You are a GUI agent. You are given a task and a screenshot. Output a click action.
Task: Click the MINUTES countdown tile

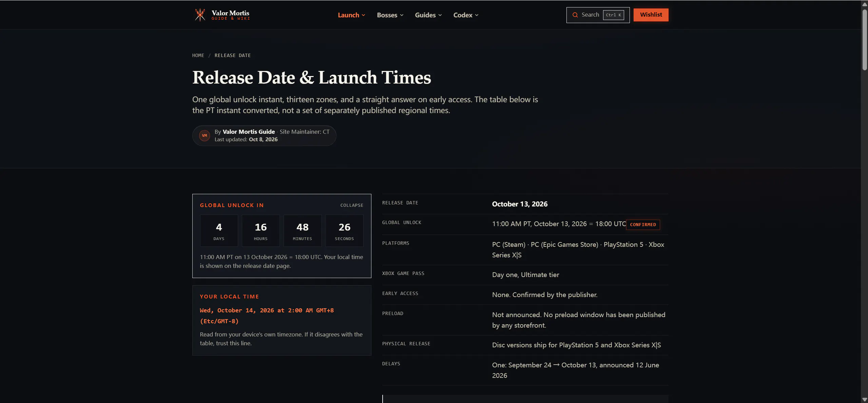tap(302, 231)
